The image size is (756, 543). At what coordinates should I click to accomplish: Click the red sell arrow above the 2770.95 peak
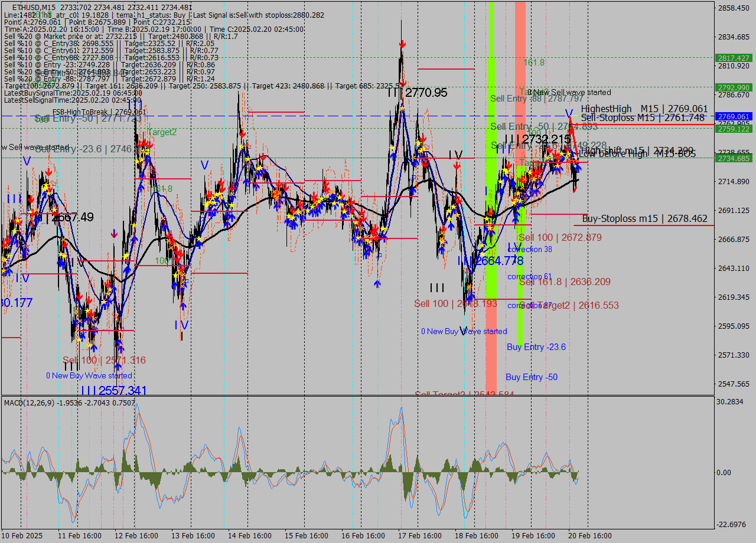(403, 43)
